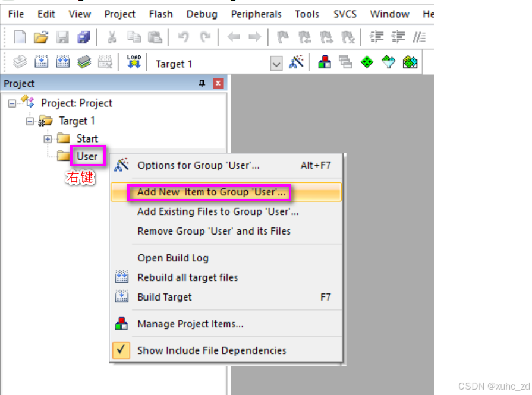Select Target 1 in project tree
Screen dimensions: 532x395
point(77,121)
